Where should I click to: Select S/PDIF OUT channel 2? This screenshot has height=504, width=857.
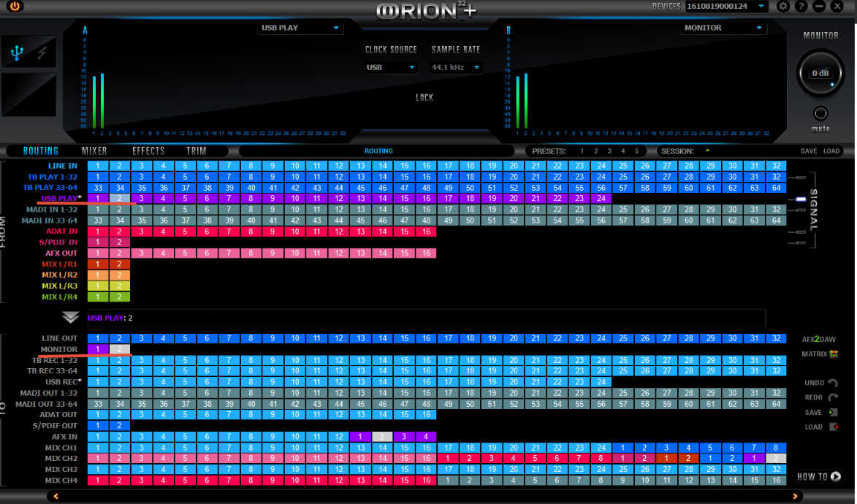[120, 425]
